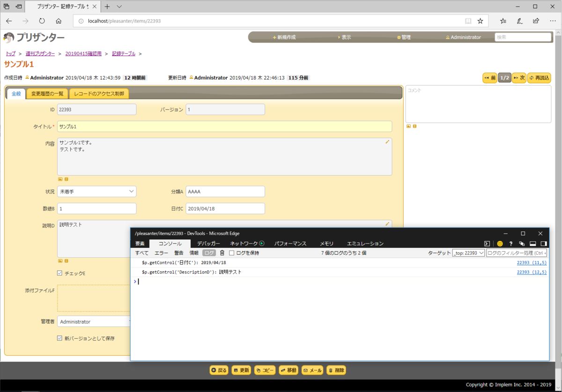Click the タイトル input field
The image size is (562, 392).
pyautogui.click(x=224, y=126)
